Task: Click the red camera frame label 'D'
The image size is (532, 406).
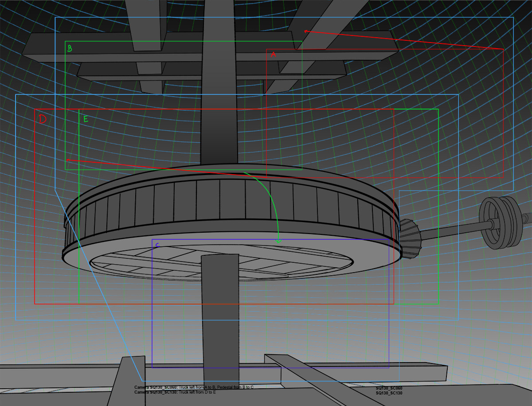Action: click(43, 119)
